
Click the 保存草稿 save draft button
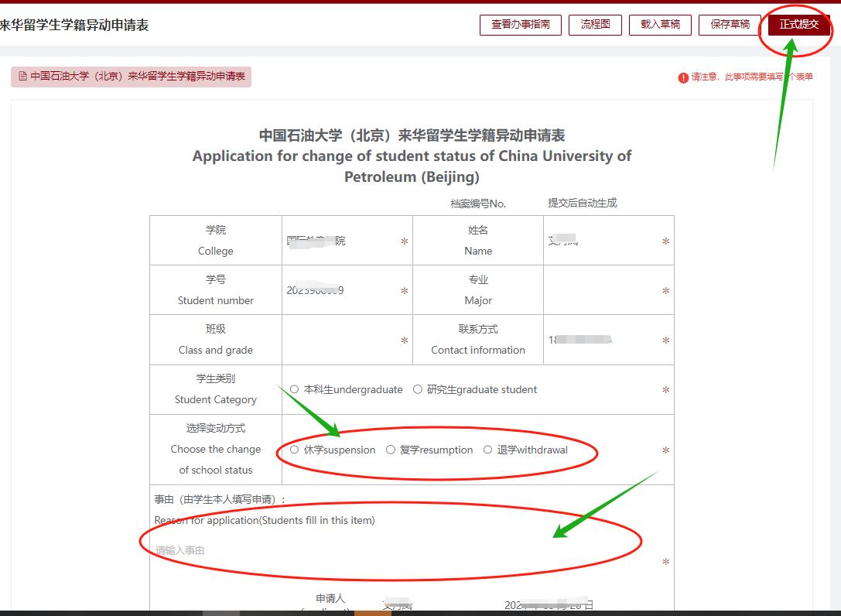[x=728, y=24]
